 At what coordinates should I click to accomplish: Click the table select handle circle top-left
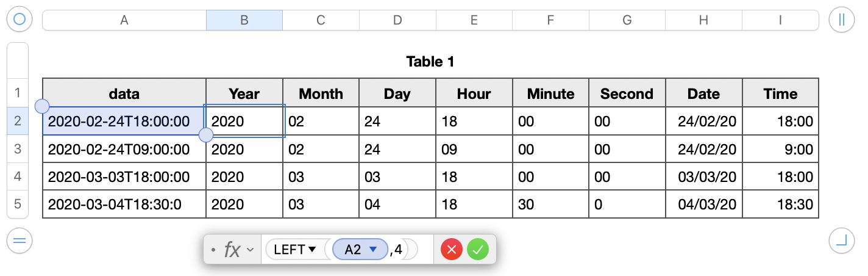(19, 20)
